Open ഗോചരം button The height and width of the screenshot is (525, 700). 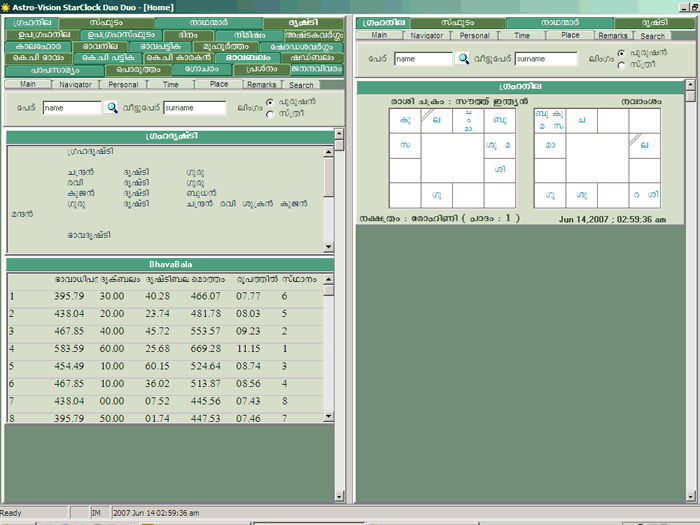click(x=202, y=70)
